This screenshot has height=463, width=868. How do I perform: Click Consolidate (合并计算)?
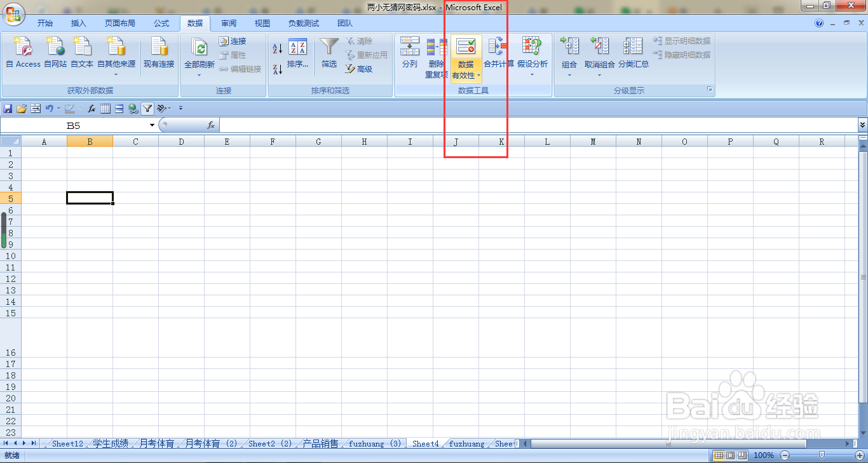499,53
